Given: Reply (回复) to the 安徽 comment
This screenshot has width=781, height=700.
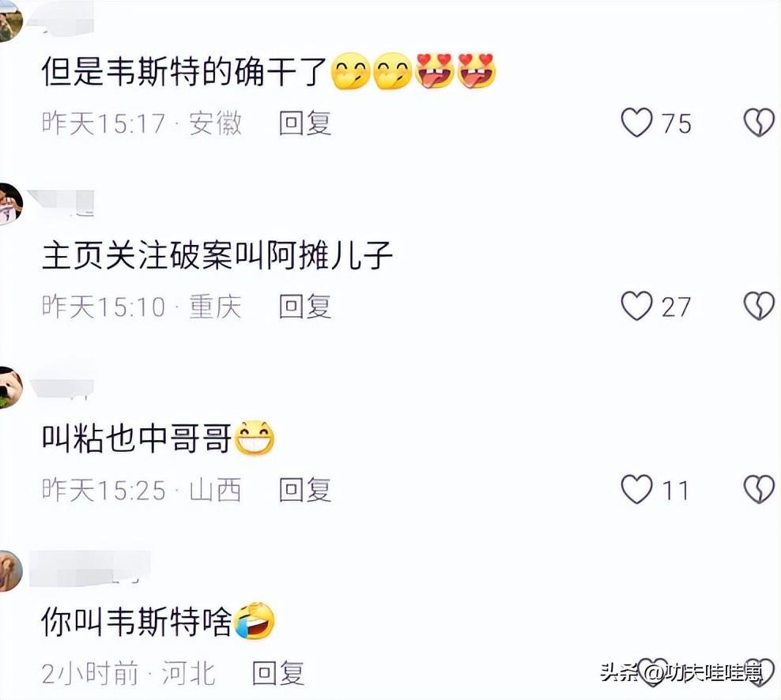Looking at the screenshot, I should [305, 123].
